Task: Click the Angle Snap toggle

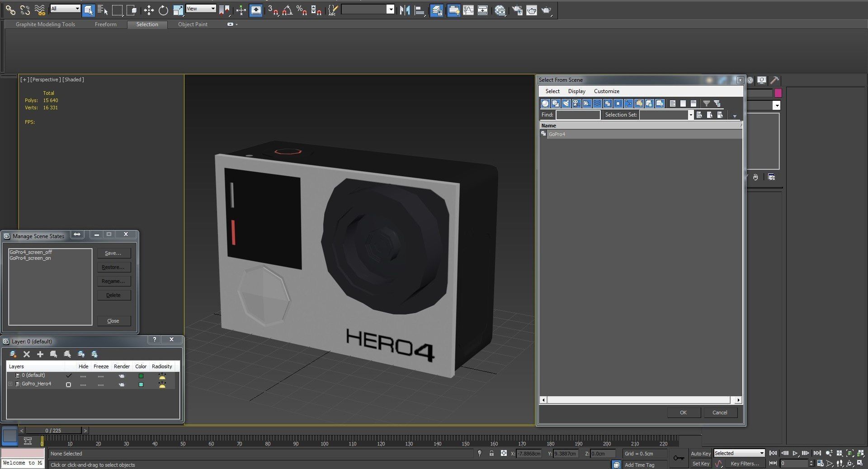Action: click(x=287, y=10)
